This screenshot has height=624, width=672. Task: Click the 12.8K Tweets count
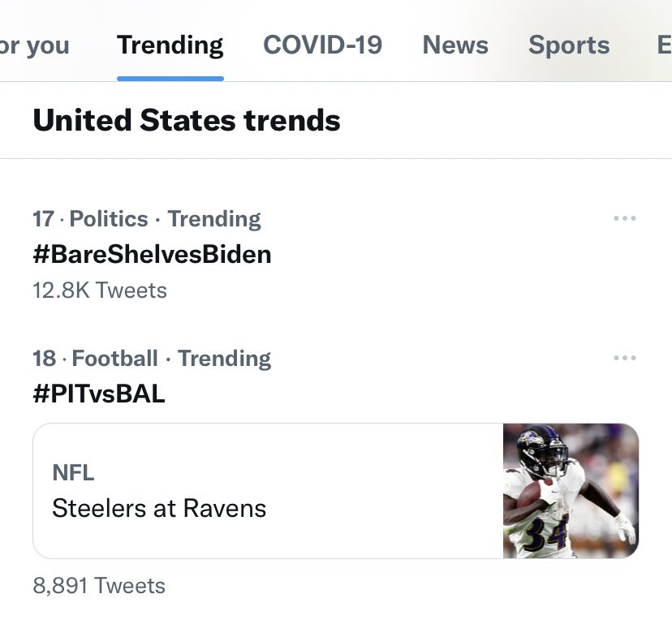99,290
